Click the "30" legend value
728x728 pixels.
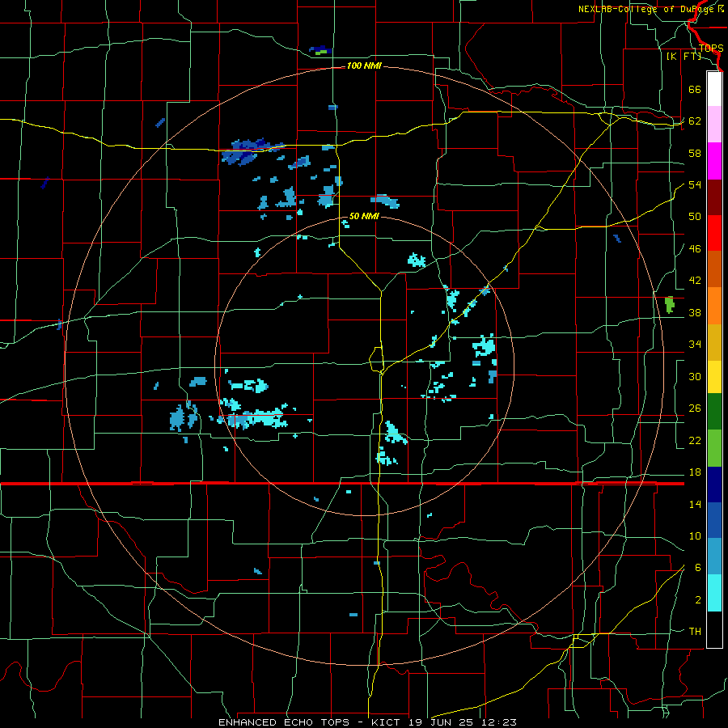tap(695, 376)
